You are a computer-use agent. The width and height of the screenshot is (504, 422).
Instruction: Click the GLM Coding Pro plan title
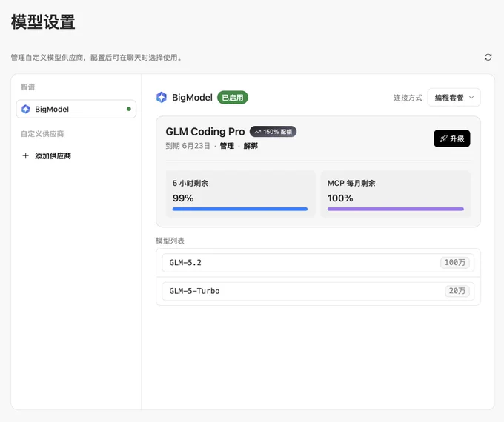pyautogui.click(x=205, y=132)
